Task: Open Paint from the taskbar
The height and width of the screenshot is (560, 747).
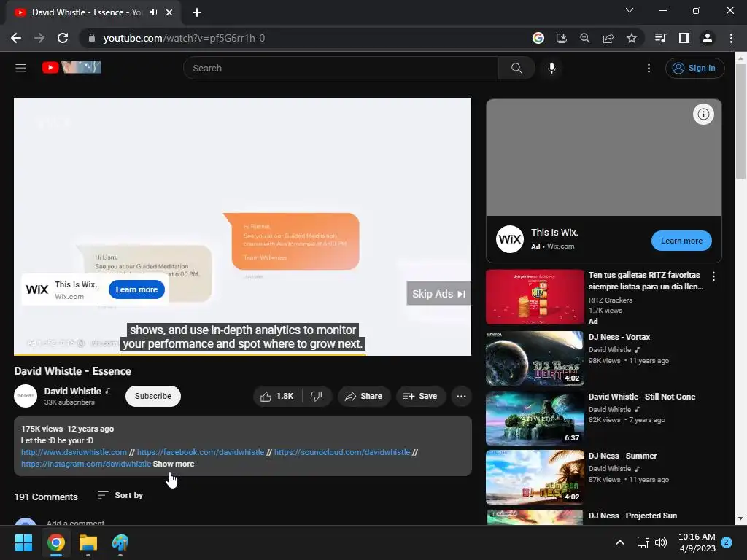Action: pyautogui.click(x=120, y=542)
